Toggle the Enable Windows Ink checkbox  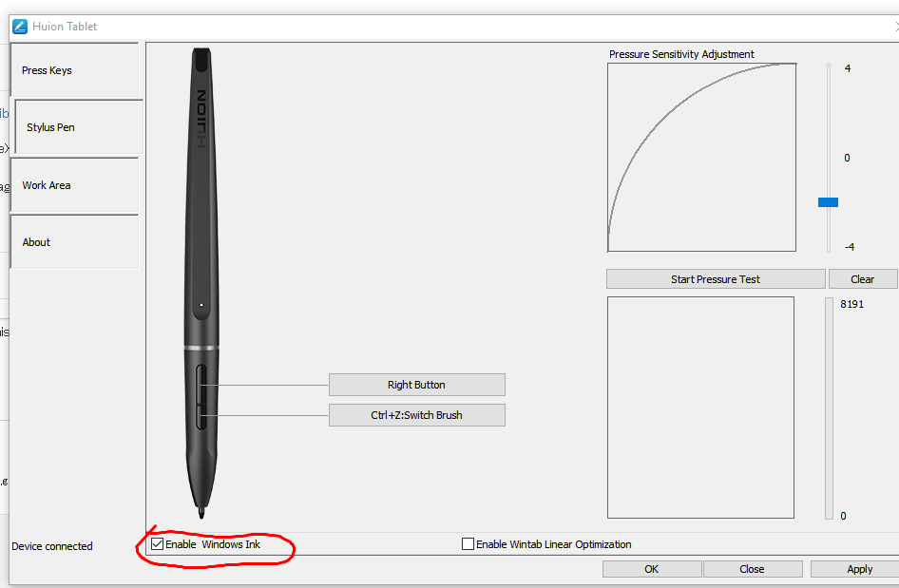point(158,544)
